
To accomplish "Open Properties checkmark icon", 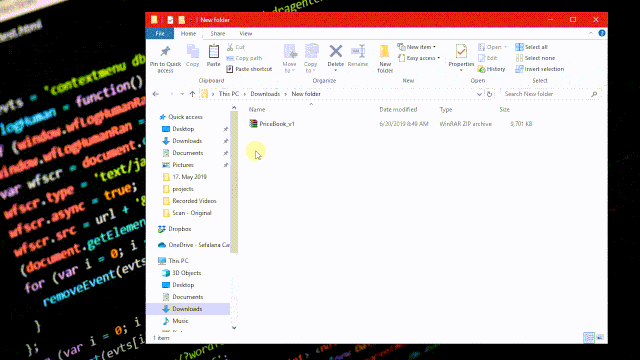I will 461,52.
